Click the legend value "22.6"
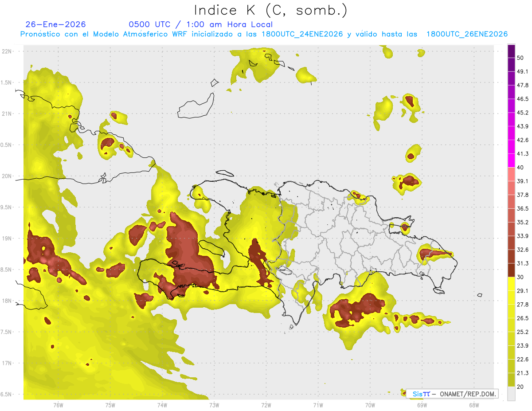Screen dimensions: 532x411 pyautogui.click(x=523, y=360)
